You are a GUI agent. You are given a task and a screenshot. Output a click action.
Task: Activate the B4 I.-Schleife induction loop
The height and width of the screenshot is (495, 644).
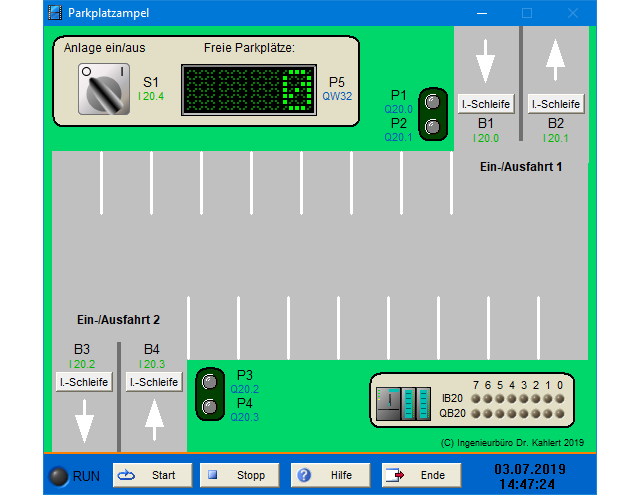point(153,382)
